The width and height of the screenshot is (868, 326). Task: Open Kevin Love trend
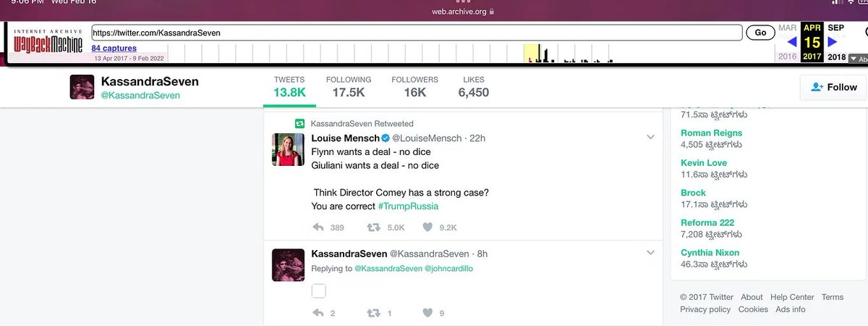pos(704,163)
